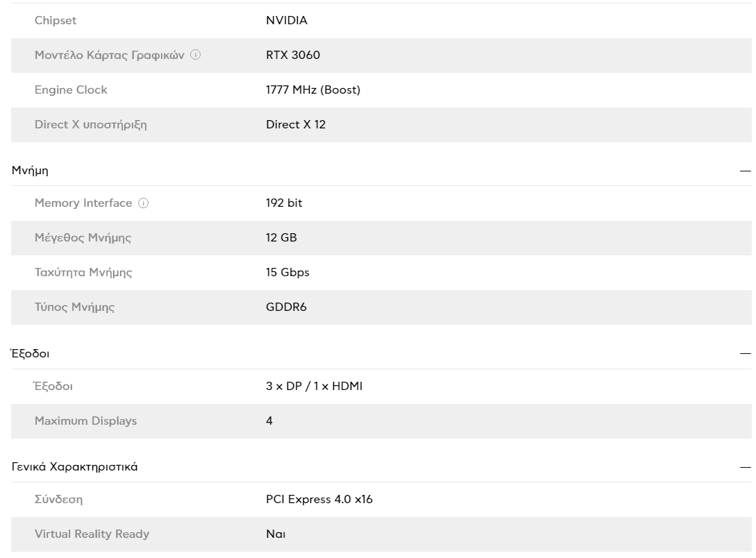
Task: Collapse Γενικά Χαρακτηριστικά via minus icon
Action: pyautogui.click(x=746, y=467)
